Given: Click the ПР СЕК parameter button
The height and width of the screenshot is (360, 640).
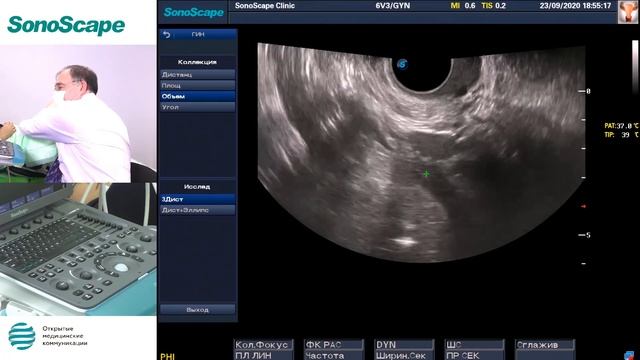Looking at the screenshot, I should (475, 356).
